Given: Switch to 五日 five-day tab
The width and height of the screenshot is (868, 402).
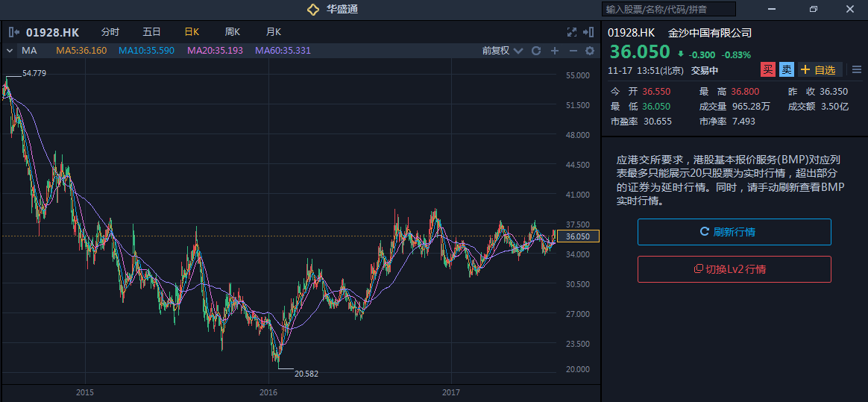Looking at the screenshot, I should [151, 32].
